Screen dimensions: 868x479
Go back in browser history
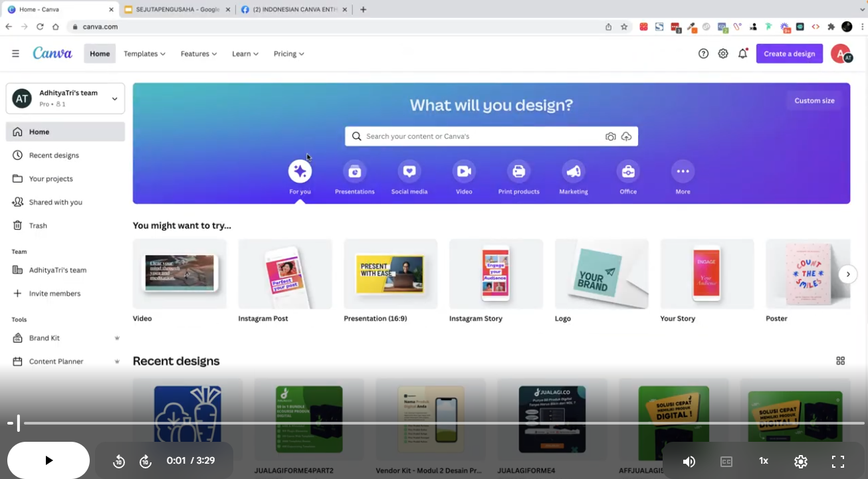pos(9,27)
